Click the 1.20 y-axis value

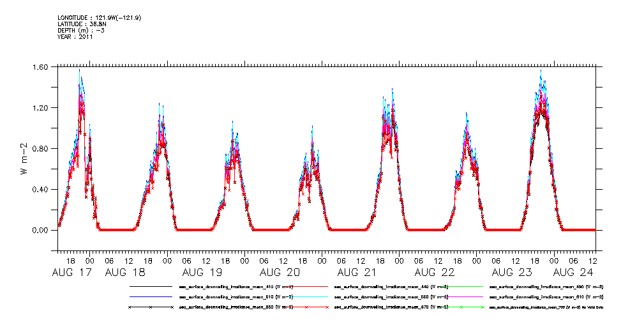(41, 108)
